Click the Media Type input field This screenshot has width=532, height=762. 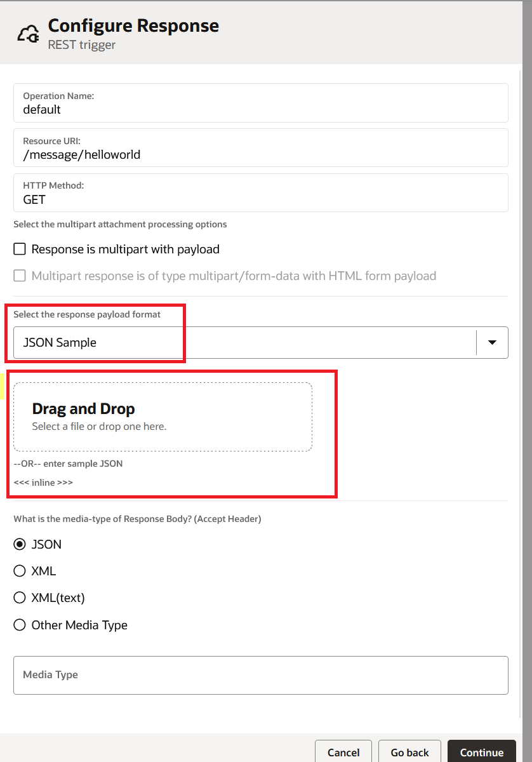click(x=260, y=675)
